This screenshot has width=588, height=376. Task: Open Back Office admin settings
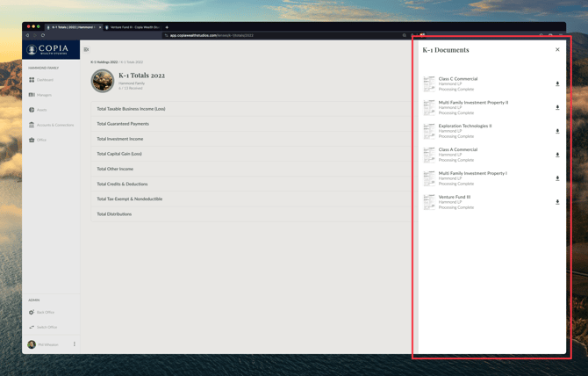(x=45, y=312)
